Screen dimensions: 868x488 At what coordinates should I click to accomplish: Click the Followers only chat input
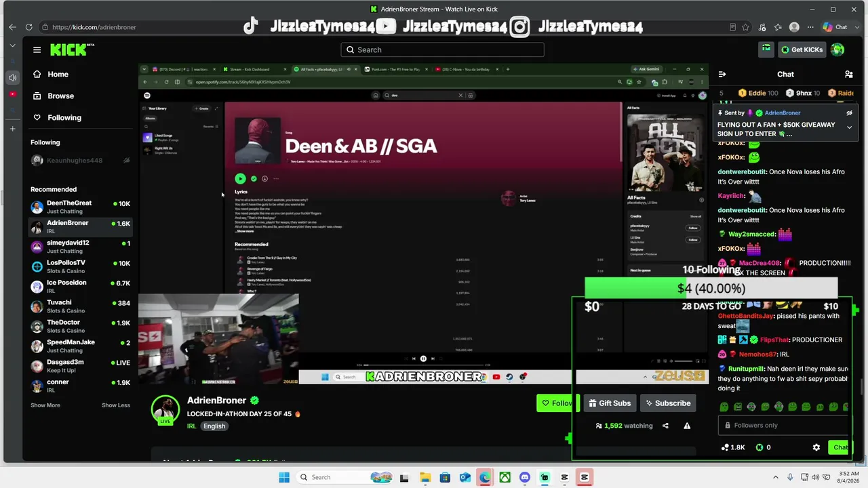[x=783, y=425]
